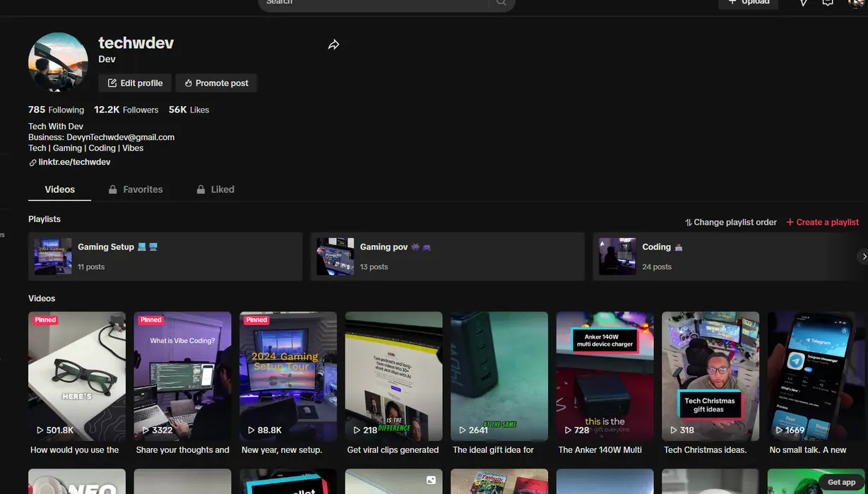Open the Gaming pov playlist

coord(448,257)
